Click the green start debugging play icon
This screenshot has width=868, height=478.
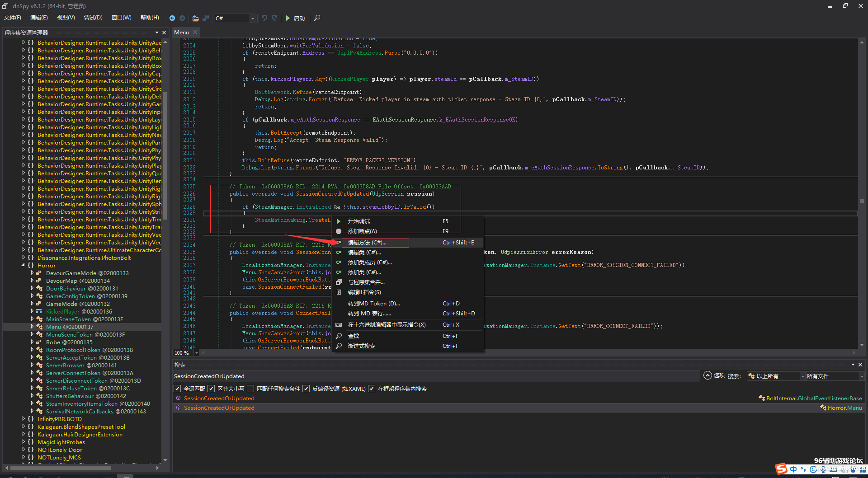point(288,18)
